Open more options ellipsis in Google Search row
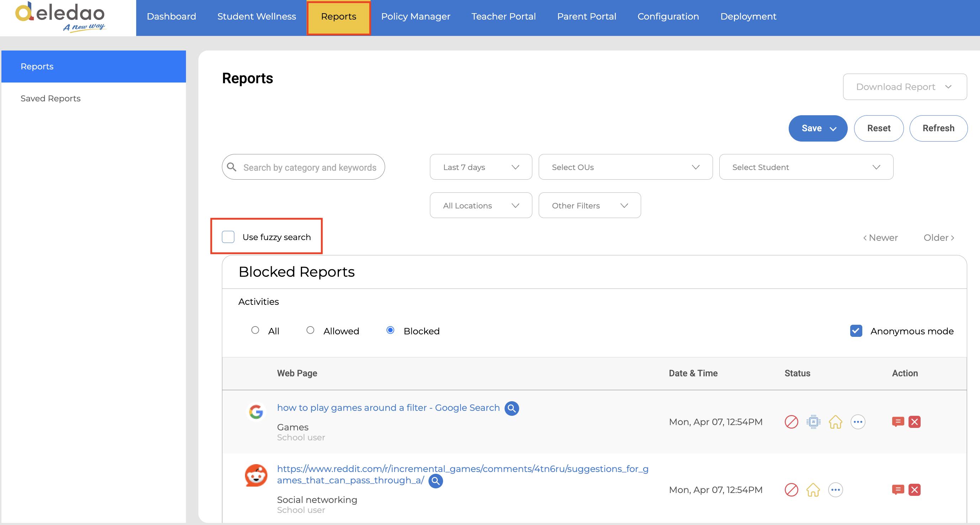The image size is (980, 525). tap(858, 421)
